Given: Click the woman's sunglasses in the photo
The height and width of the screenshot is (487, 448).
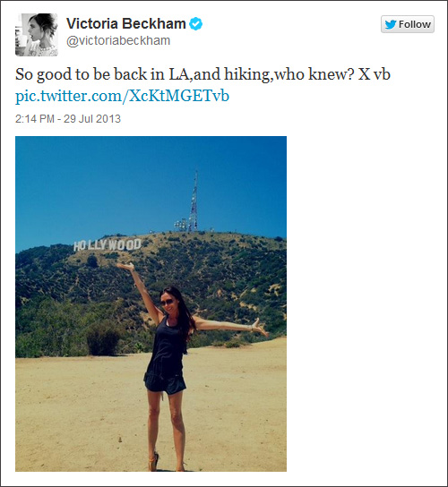Looking at the screenshot, I should pyautogui.click(x=167, y=302).
